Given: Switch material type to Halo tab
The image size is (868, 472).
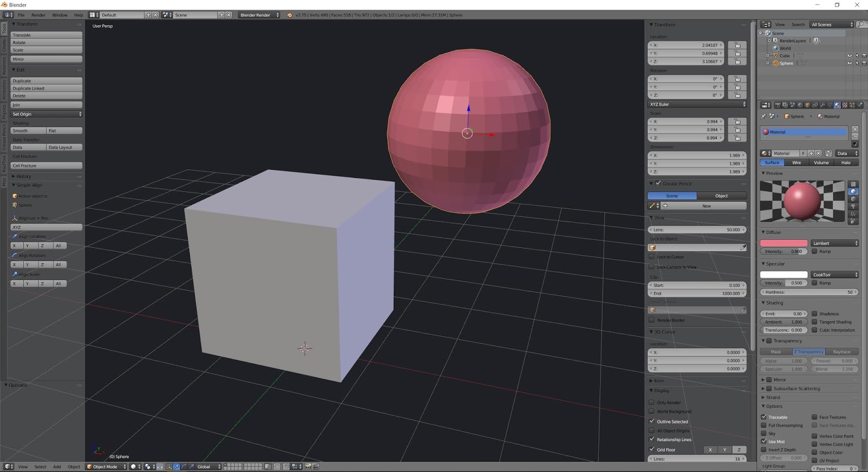Looking at the screenshot, I should point(846,162).
